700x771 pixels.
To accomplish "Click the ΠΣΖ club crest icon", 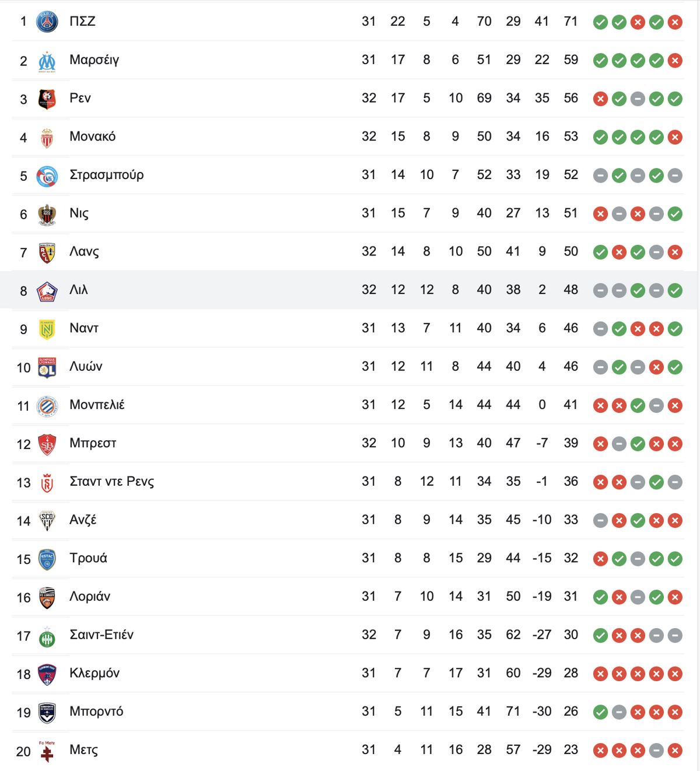I will [x=47, y=22].
